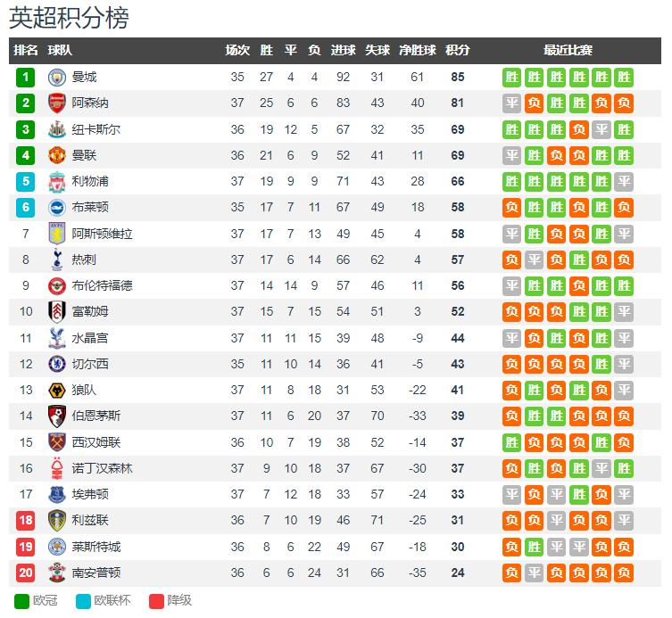Click the 最近比赛 column header
Viewport: 672px width, 618px height.
(x=568, y=50)
